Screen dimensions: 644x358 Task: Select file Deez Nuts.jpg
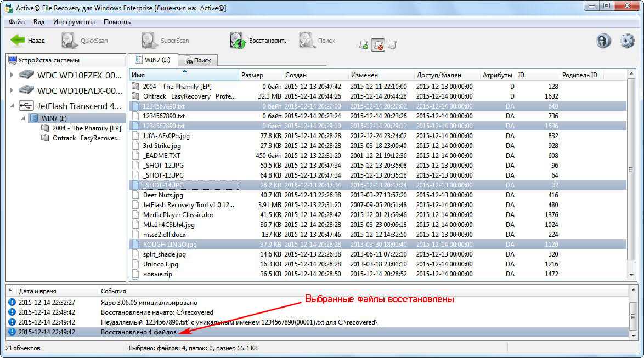[x=163, y=195]
